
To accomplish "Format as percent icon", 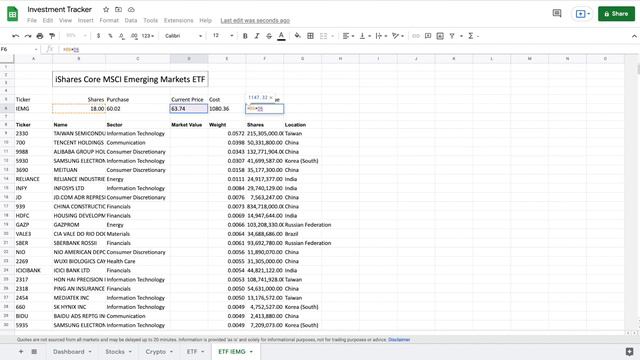I will [110, 36].
